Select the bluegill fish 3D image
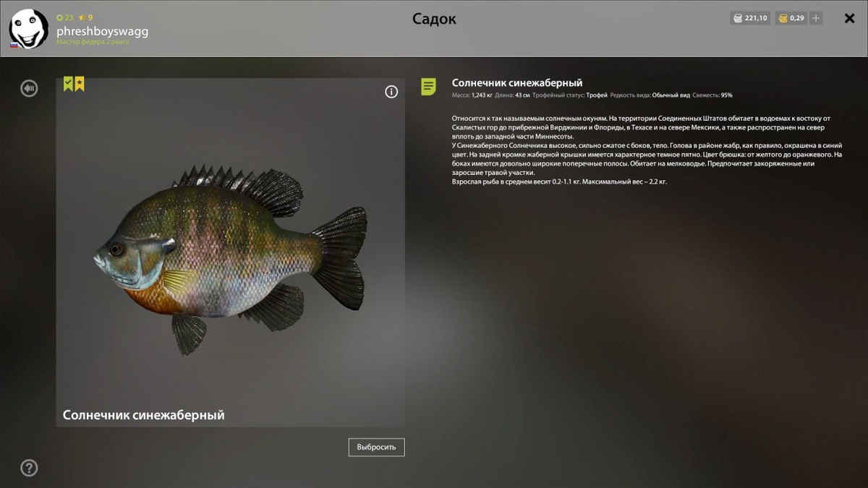Image resolution: width=868 pixels, height=488 pixels. [231, 259]
